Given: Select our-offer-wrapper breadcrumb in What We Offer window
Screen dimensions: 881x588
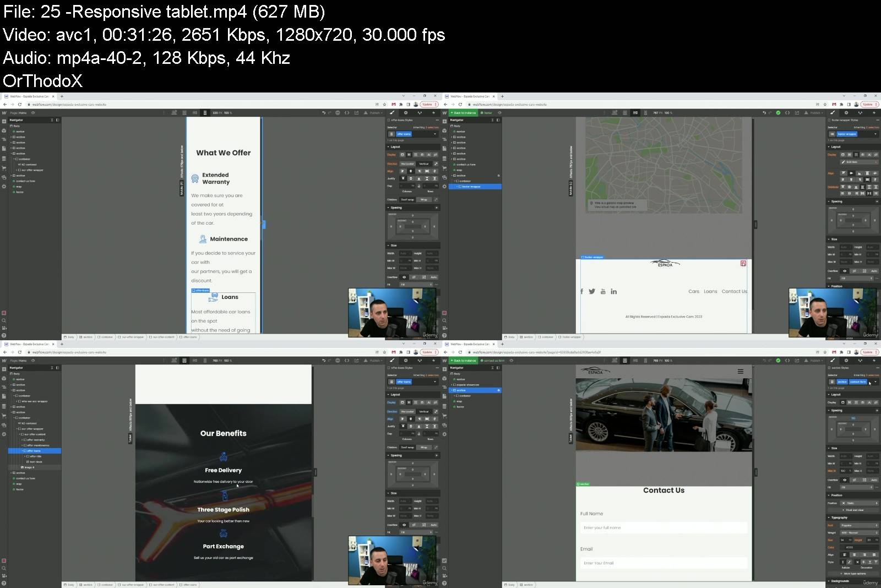Looking at the screenshot, I should 130,337.
